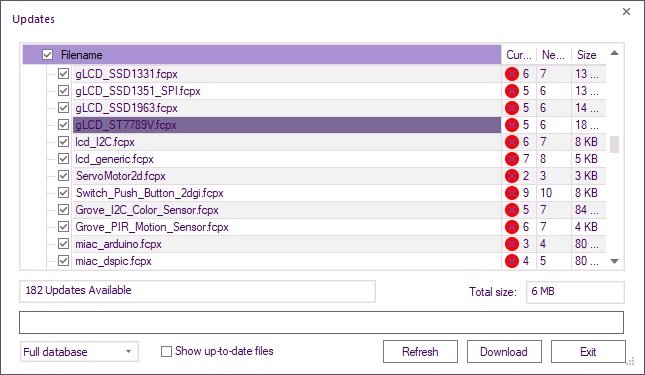Select the Grove_PIR_Motion_Sensor.fcpx file name
The height and width of the screenshot is (375, 645).
point(152,227)
